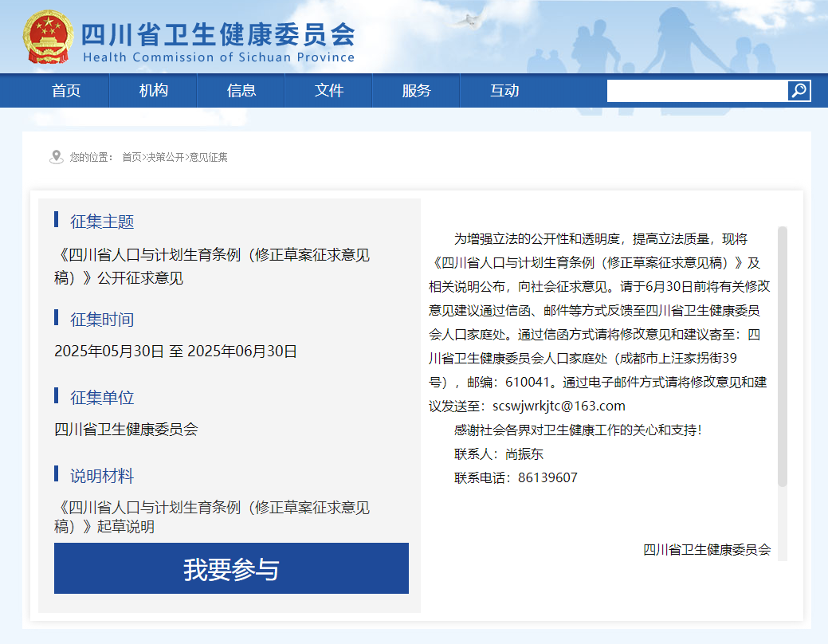Open the 起草说明 attachment link

point(212,516)
